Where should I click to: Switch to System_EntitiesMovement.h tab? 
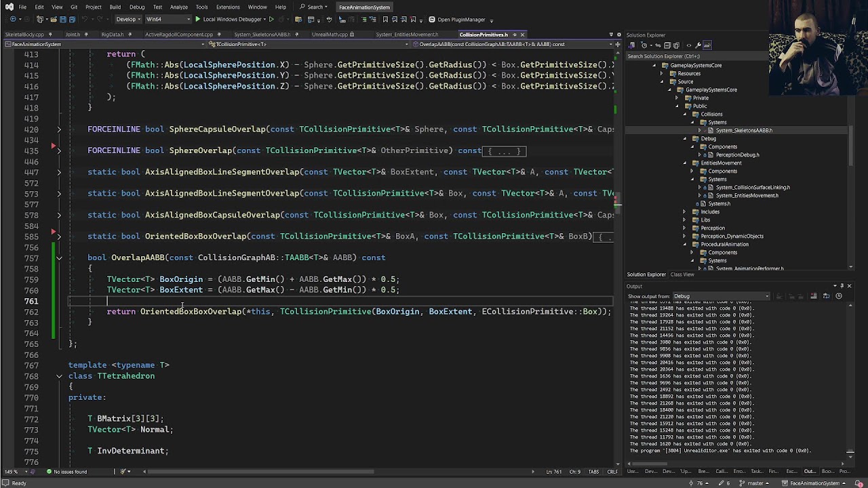click(x=407, y=35)
